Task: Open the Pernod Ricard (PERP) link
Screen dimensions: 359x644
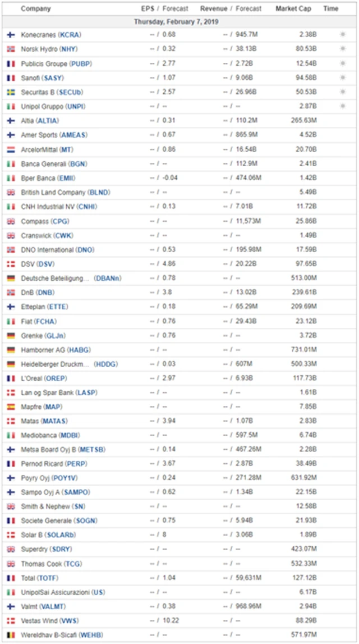Action: pos(54,464)
